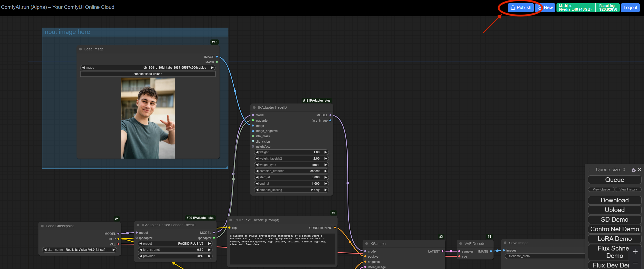Toggle collapse dot on the KSampler node
The image size is (644, 269).
pos(367,244)
